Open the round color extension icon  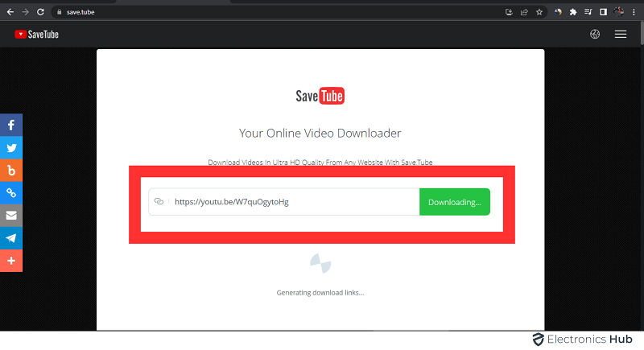(x=558, y=12)
